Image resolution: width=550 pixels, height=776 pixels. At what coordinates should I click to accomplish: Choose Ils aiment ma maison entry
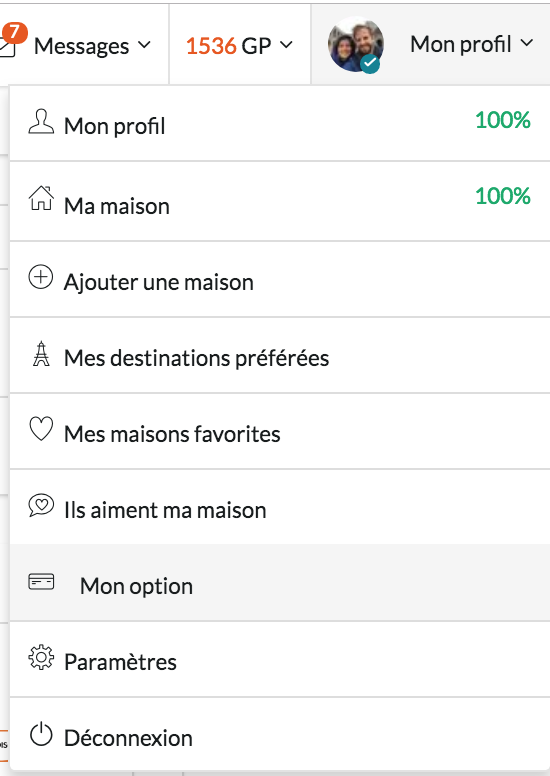[x=280, y=508]
